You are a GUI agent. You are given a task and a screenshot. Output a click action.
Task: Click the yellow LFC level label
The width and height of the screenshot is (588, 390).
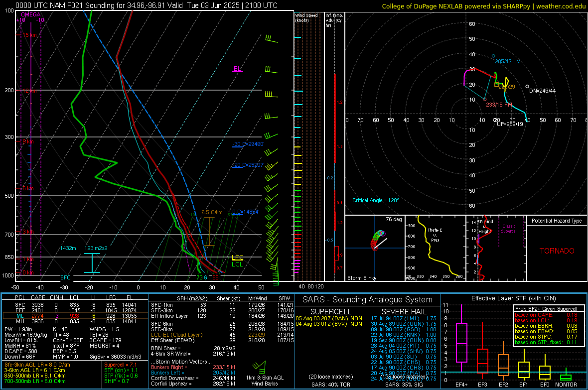tap(237, 258)
